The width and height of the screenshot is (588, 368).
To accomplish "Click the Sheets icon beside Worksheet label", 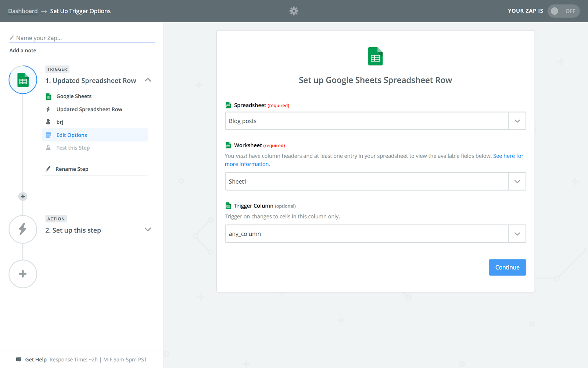I will pos(228,145).
